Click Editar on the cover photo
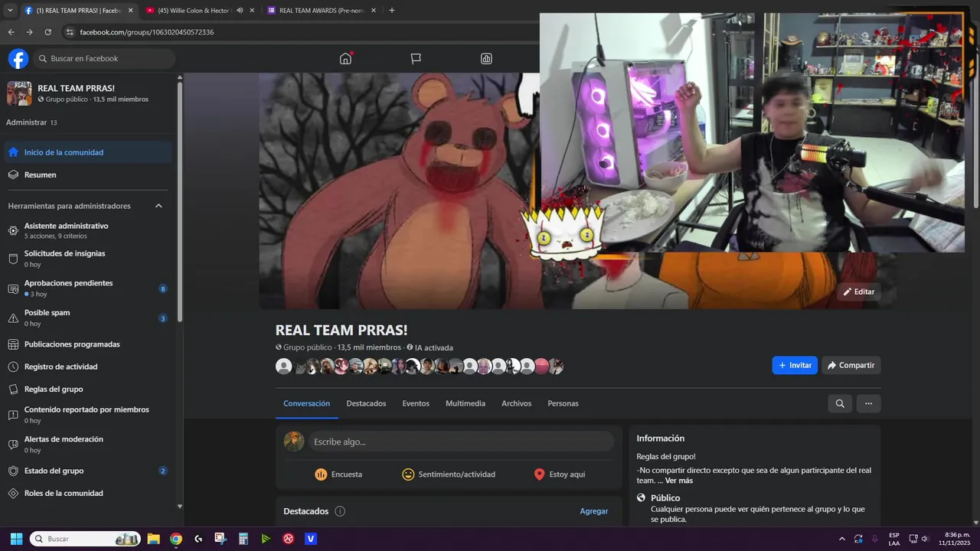 point(859,292)
